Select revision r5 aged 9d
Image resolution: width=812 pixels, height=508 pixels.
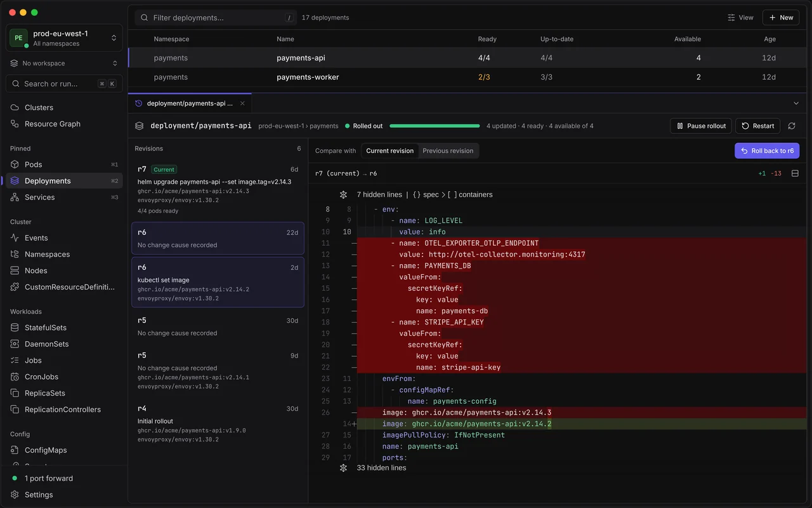(218, 370)
